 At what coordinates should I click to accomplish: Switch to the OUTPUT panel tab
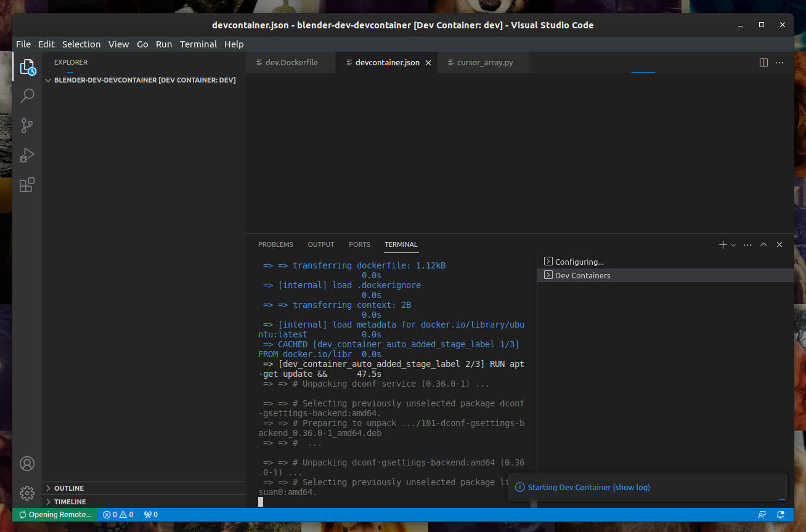(x=321, y=244)
